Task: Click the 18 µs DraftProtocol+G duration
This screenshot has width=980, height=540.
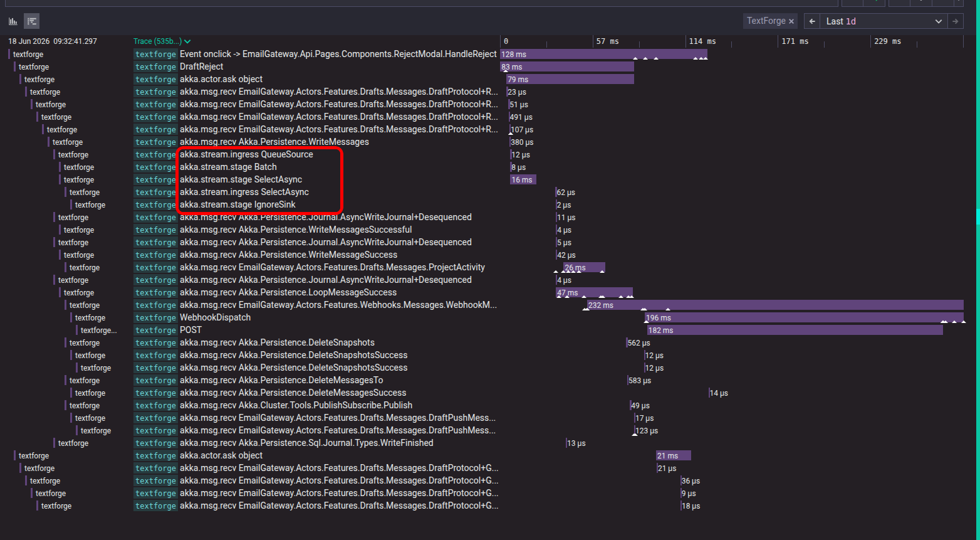Action: click(x=691, y=506)
